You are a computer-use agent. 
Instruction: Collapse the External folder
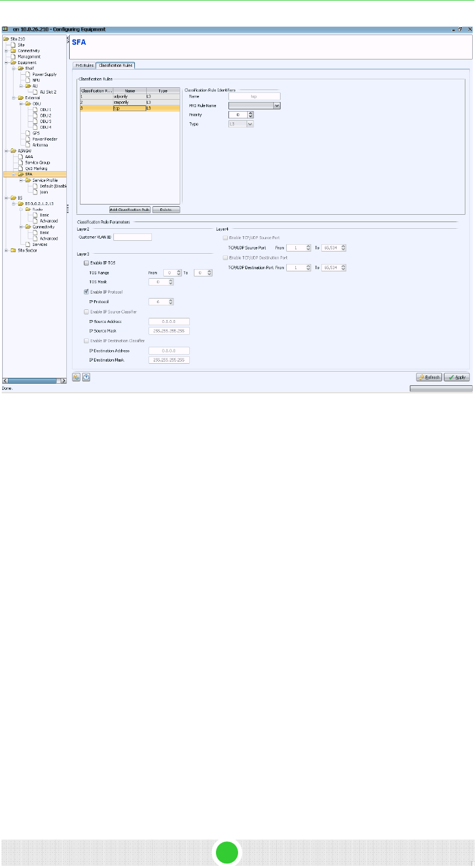coord(13,98)
